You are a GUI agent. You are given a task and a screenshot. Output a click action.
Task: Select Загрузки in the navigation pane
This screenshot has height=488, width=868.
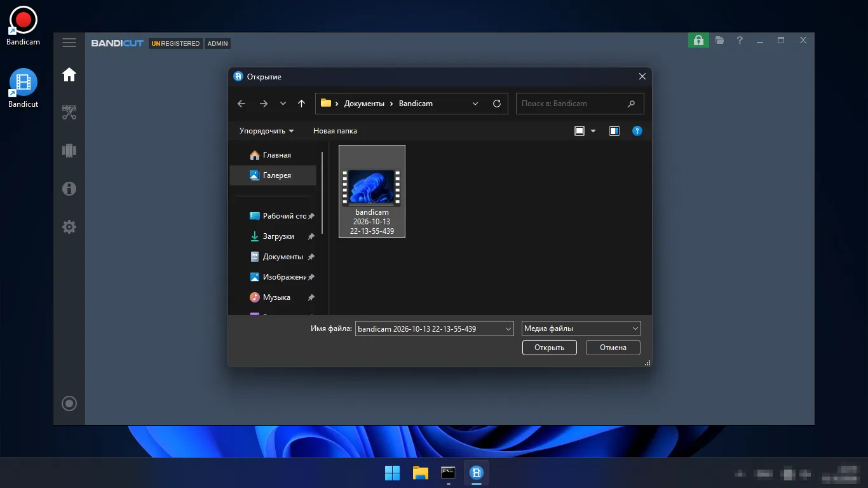pos(273,236)
